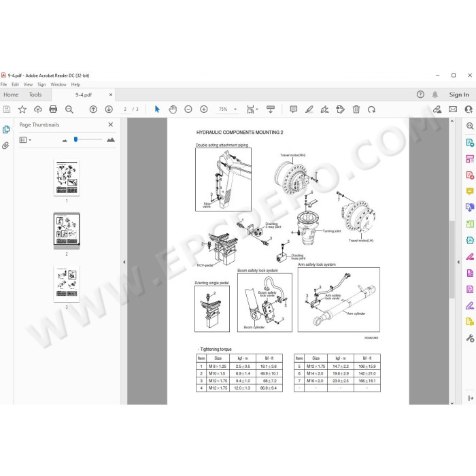Open thumbnails options dropdown menu

(x=25, y=140)
